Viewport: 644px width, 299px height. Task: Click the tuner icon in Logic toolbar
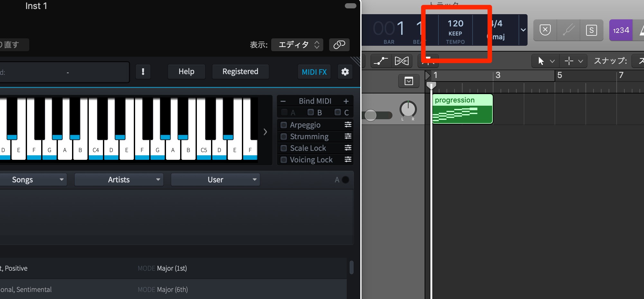click(568, 30)
